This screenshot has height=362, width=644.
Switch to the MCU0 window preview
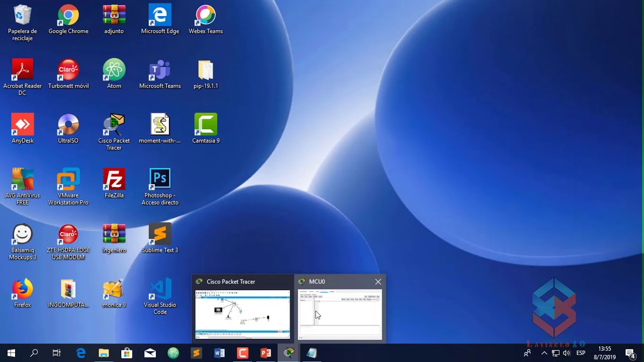coord(340,314)
